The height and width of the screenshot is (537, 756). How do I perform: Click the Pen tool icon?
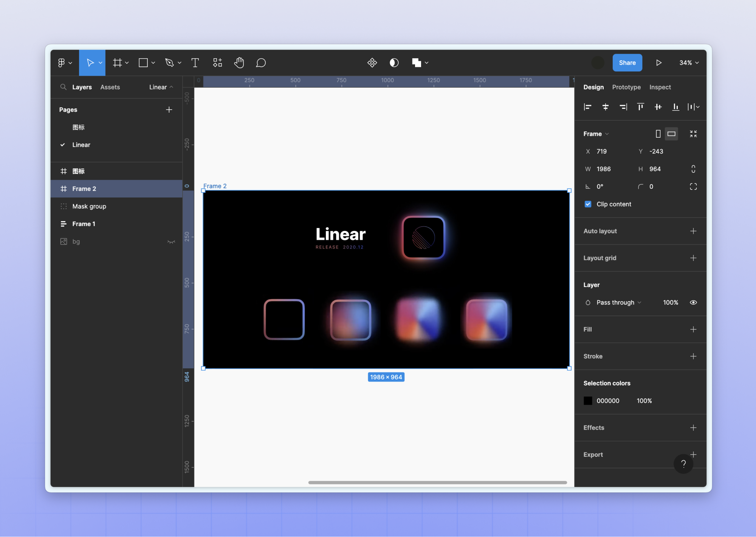click(169, 63)
